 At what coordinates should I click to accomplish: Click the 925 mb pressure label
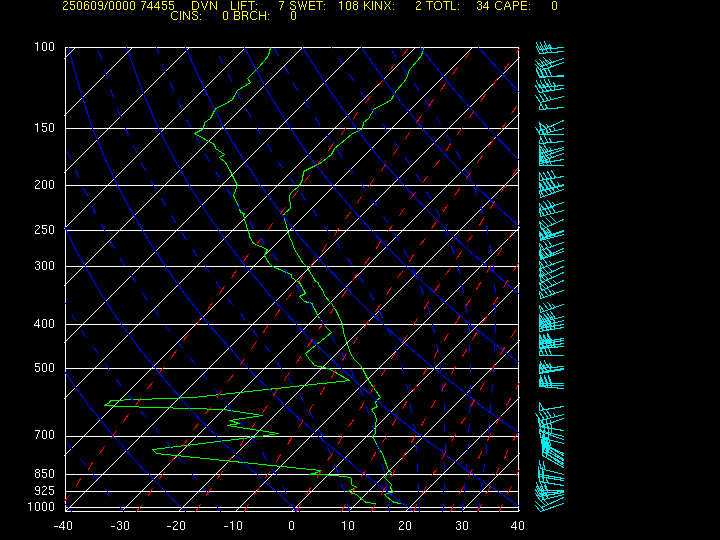(45, 491)
